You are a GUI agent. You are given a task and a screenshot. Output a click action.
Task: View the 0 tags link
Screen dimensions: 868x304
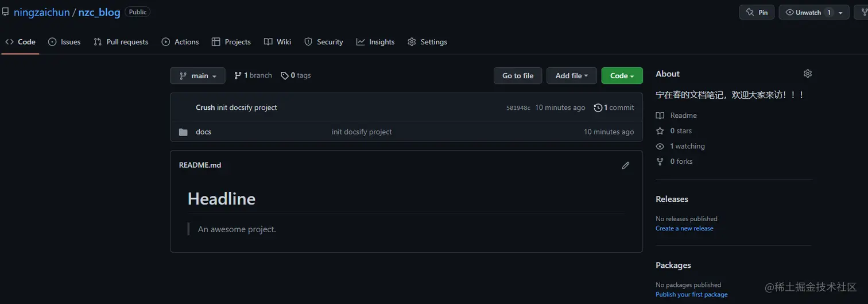click(x=296, y=75)
